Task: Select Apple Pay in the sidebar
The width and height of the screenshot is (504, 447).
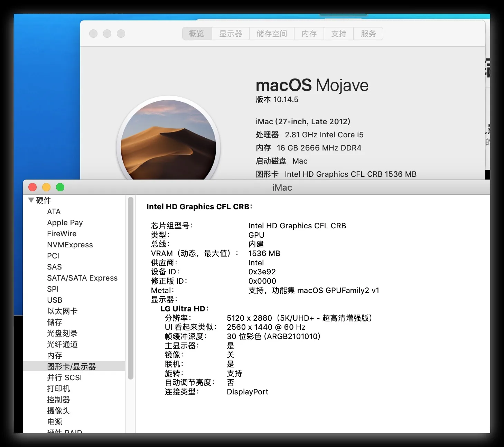Action: tap(65, 222)
